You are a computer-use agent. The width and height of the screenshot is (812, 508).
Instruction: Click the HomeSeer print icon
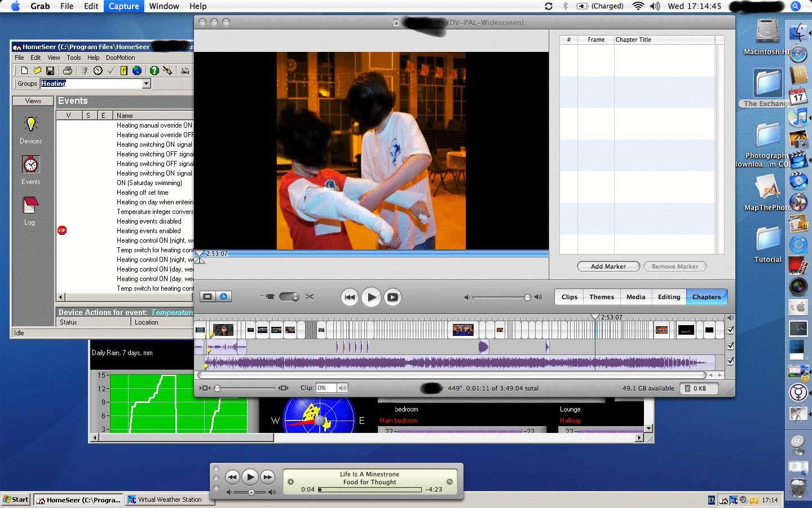68,71
